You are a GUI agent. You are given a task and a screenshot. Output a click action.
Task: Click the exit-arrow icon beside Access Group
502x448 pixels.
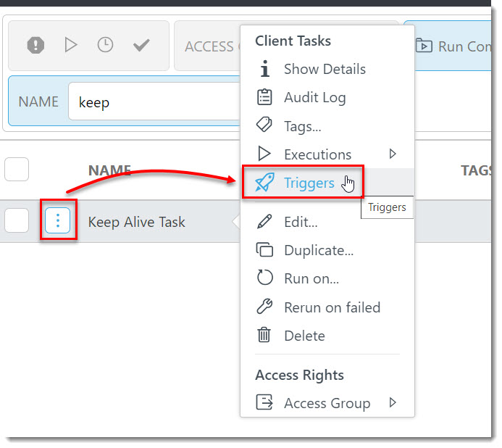(x=264, y=402)
